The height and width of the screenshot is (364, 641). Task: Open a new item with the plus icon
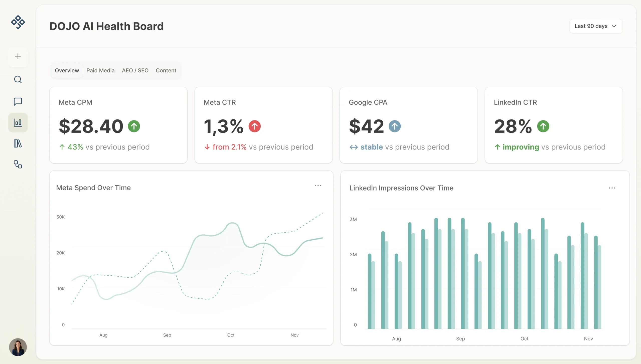tap(18, 57)
